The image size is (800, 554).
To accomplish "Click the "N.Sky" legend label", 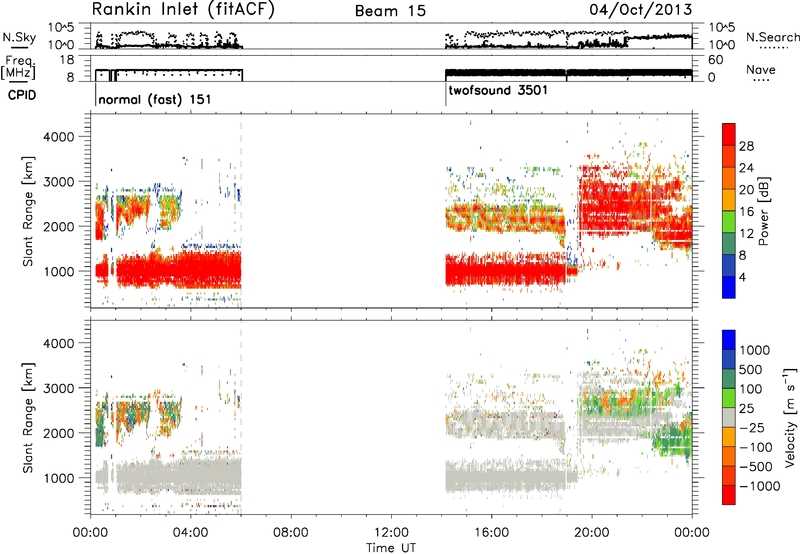I will pos(19,37).
